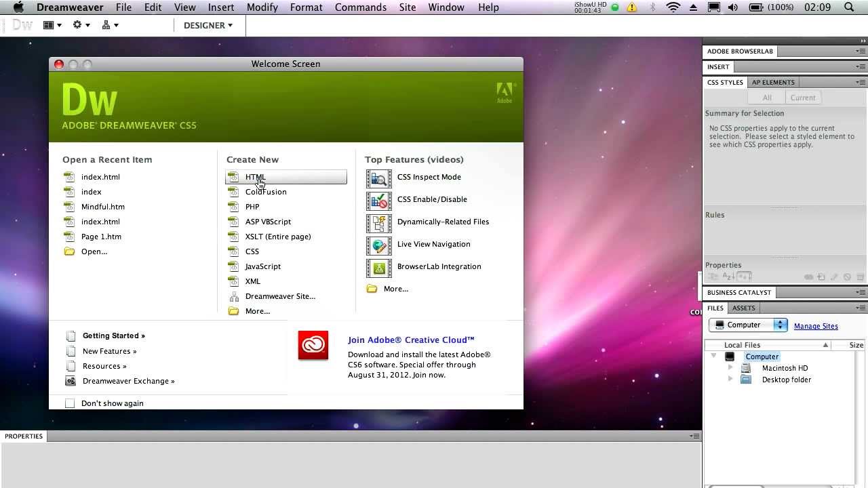Open the Modify menu
868x488 pixels.
pyautogui.click(x=262, y=7)
